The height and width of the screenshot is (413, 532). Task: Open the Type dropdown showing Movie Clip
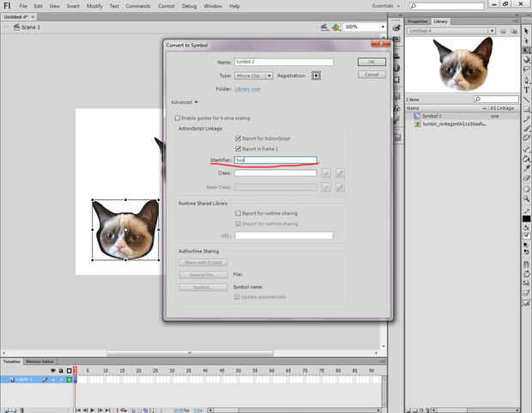click(x=253, y=76)
